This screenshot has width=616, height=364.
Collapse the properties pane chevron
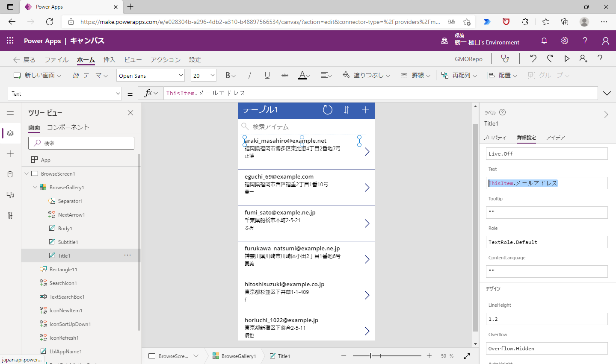click(606, 114)
